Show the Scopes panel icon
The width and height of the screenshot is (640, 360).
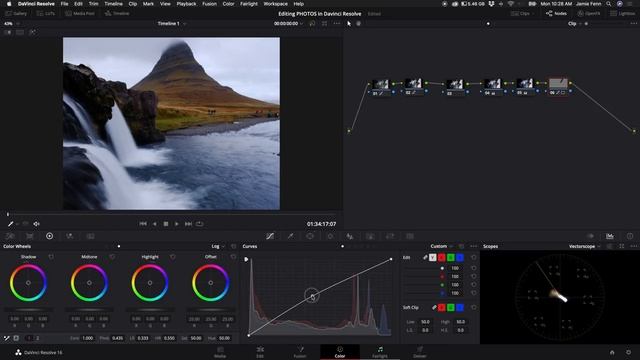tap(610, 236)
